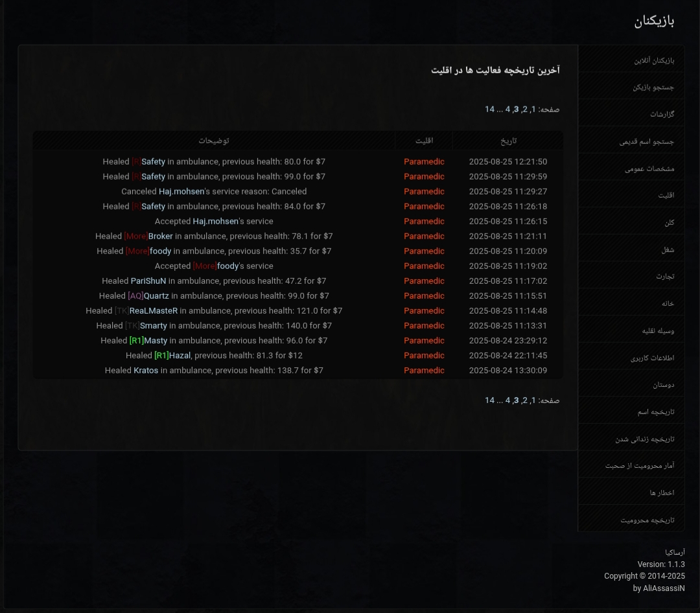Open تاریخچه اسم sidebar item
The height and width of the screenshot is (613, 700).
click(x=631, y=411)
